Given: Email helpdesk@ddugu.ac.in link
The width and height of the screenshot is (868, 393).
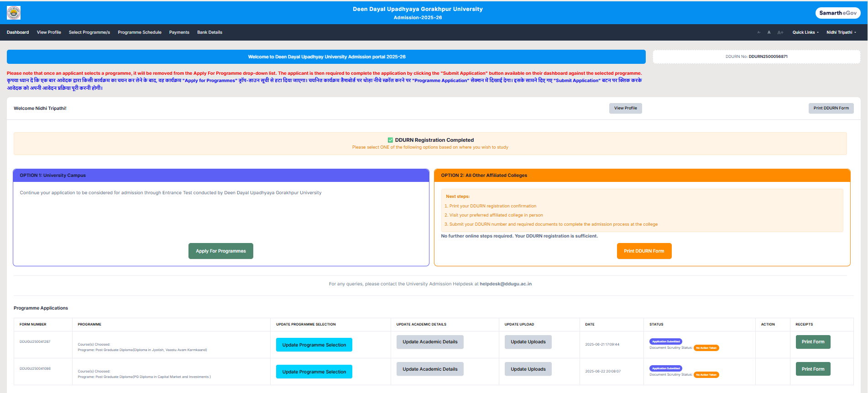Looking at the screenshot, I should tap(506, 284).
